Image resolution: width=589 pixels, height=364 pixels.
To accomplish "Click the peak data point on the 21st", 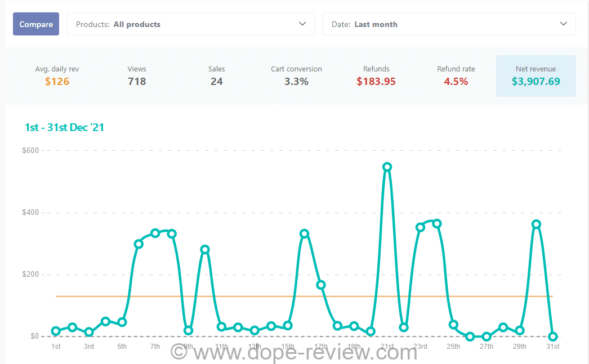I will pyautogui.click(x=387, y=167).
